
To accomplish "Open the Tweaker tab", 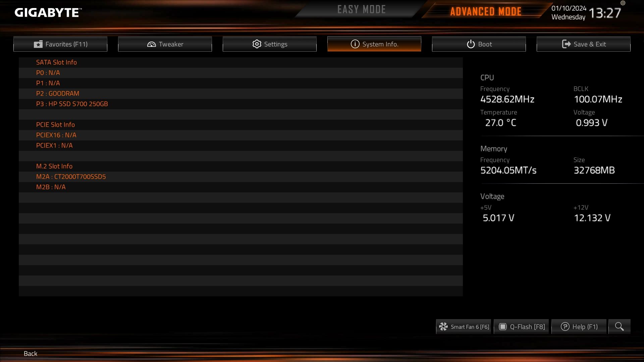I will pyautogui.click(x=165, y=44).
